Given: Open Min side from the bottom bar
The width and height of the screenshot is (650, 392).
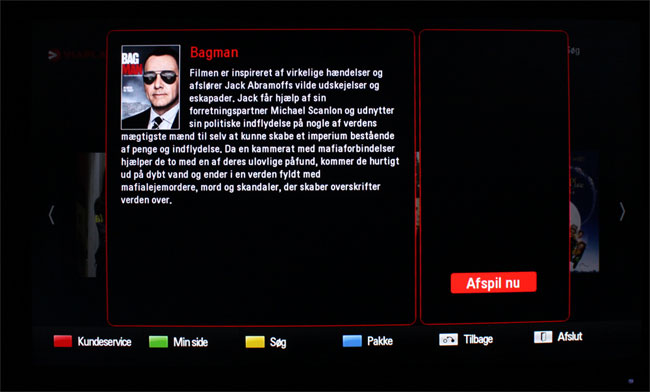Looking at the screenshot, I should [x=190, y=342].
